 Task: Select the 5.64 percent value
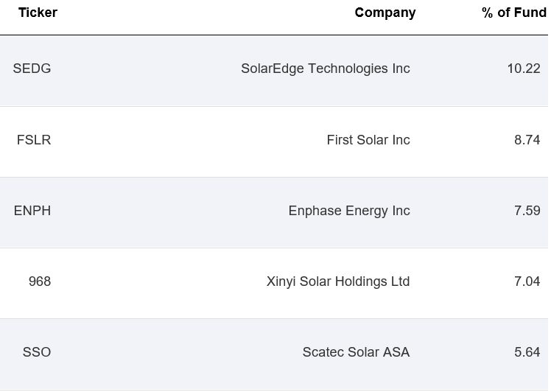[527, 352]
